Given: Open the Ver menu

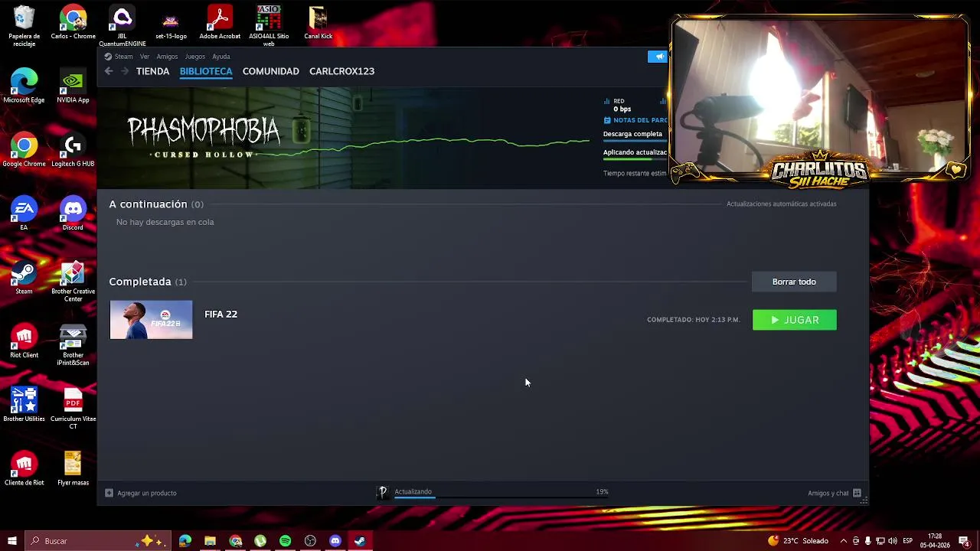Looking at the screenshot, I should click(x=144, y=57).
